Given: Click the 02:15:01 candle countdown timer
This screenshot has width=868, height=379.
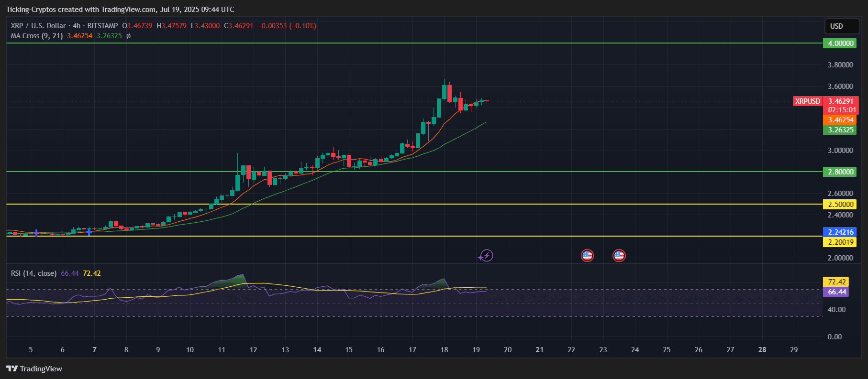Looking at the screenshot, I should [x=842, y=110].
